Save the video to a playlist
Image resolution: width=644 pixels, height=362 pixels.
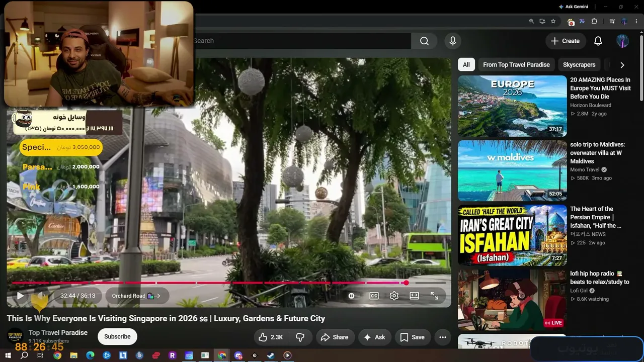point(413,337)
